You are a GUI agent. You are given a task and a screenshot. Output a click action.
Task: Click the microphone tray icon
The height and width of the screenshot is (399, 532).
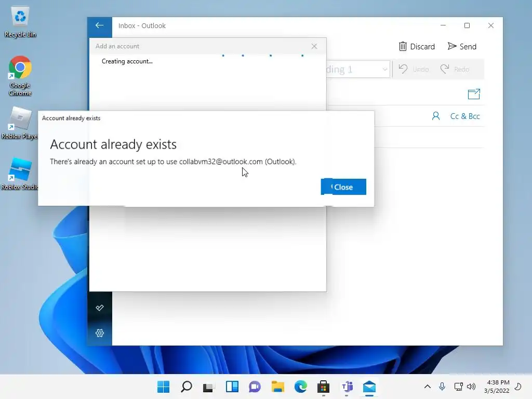442,387
